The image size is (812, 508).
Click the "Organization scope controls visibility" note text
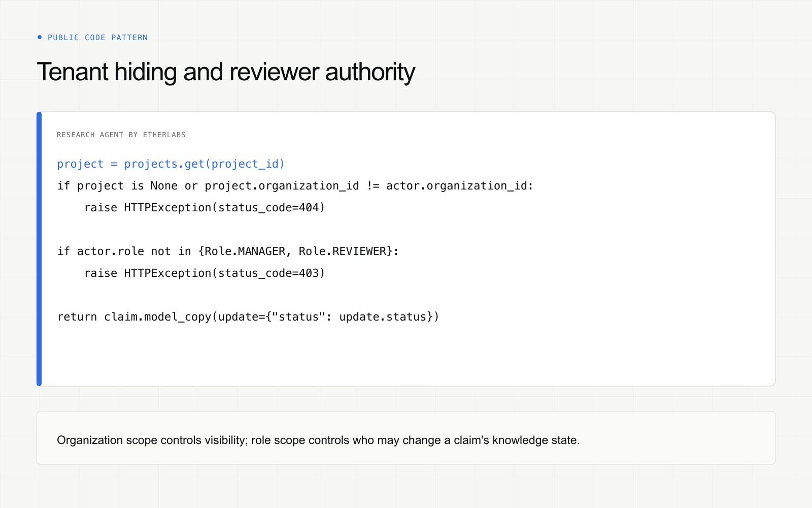tap(318, 440)
